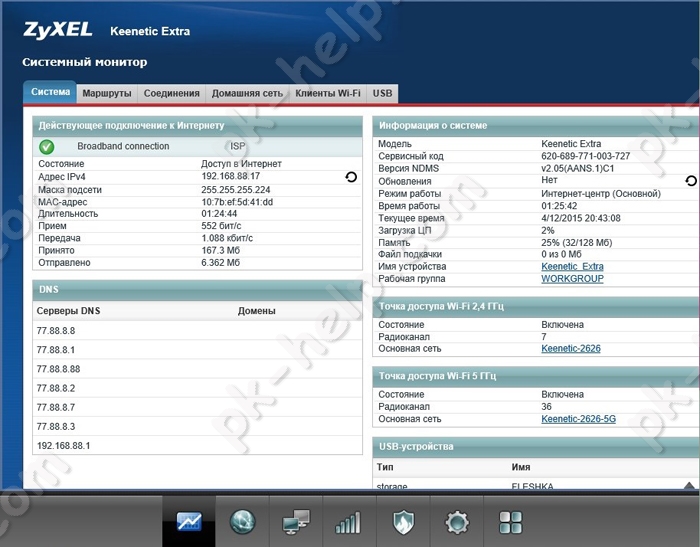Click the DNS server 77.88.8.1

pyautogui.click(x=56, y=350)
